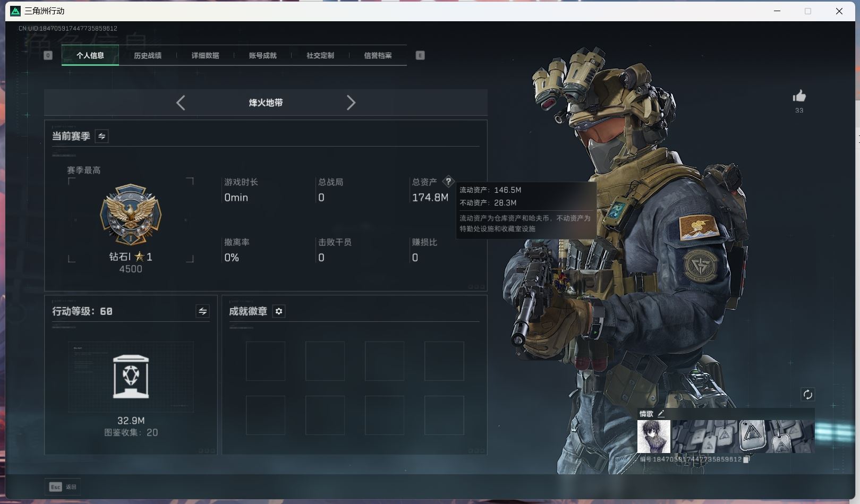Open the 社交定制 tab

tap(320, 55)
